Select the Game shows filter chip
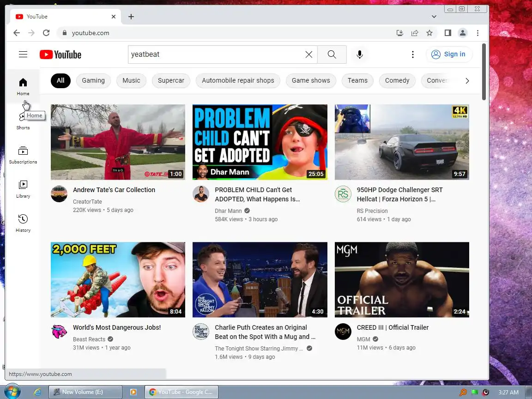Image resolution: width=532 pixels, height=399 pixels. pyautogui.click(x=311, y=81)
